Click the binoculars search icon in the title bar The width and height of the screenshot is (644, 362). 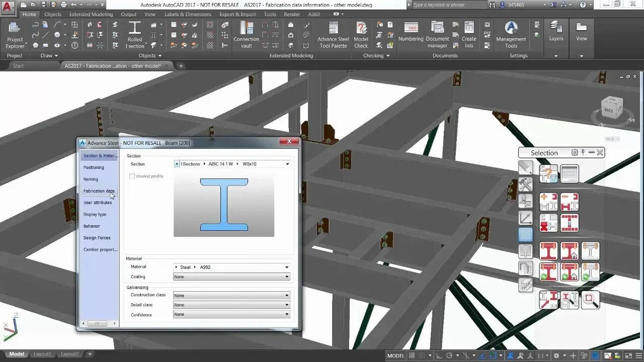point(492,5)
